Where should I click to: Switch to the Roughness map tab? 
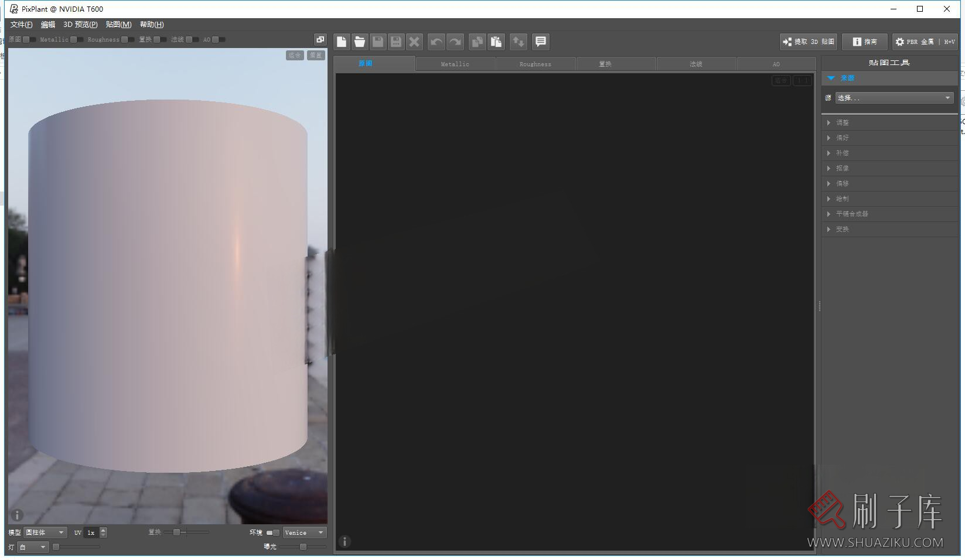pyautogui.click(x=535, y=63)
